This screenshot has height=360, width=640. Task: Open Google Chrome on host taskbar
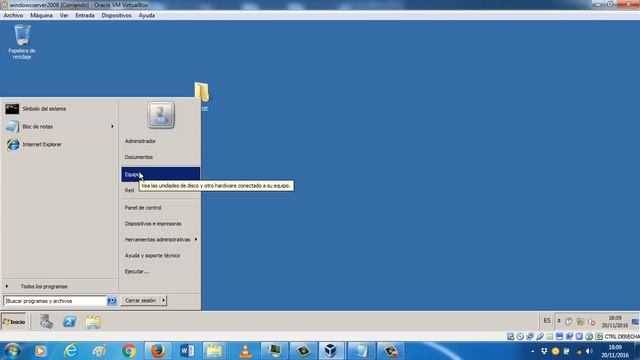[x=129, y=351]
